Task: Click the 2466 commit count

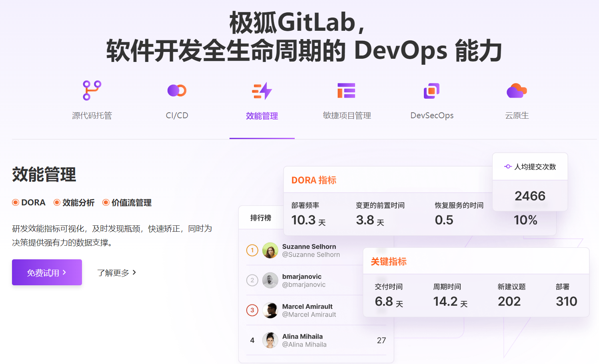Action: (530, 196)
